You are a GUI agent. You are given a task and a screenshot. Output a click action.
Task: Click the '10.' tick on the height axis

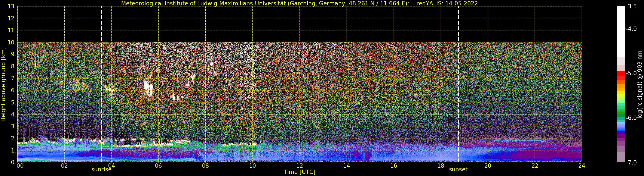click(x=12, y=43)
